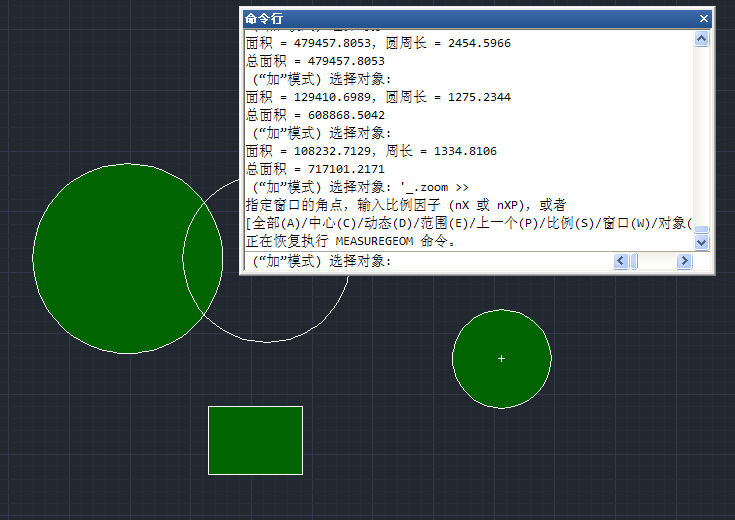The width and height of the screenshot is (735, 520).
Task: Click the 总面积 = 717101.2171 result line
Action: coord(315,169)
